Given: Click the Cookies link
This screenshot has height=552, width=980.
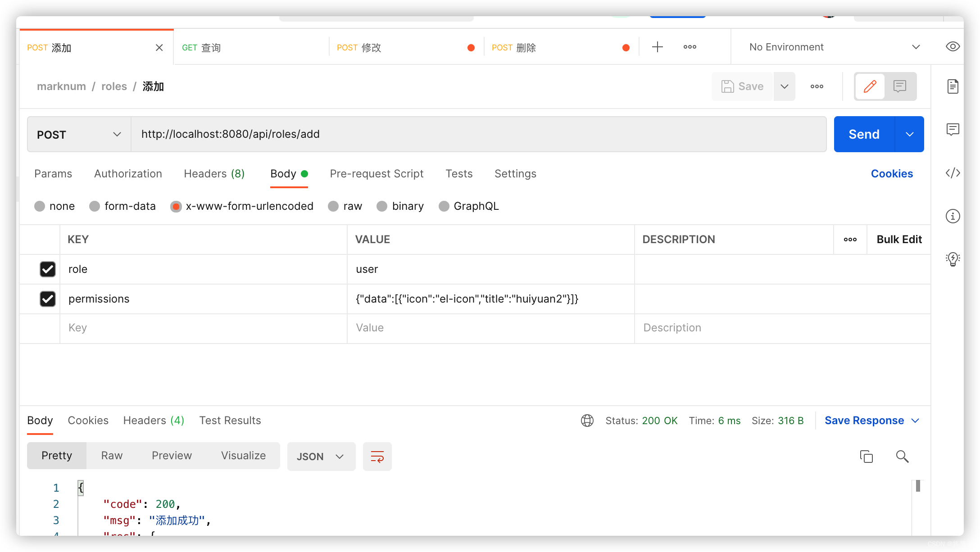Looking at the screenshot, I should pos(891,173).
